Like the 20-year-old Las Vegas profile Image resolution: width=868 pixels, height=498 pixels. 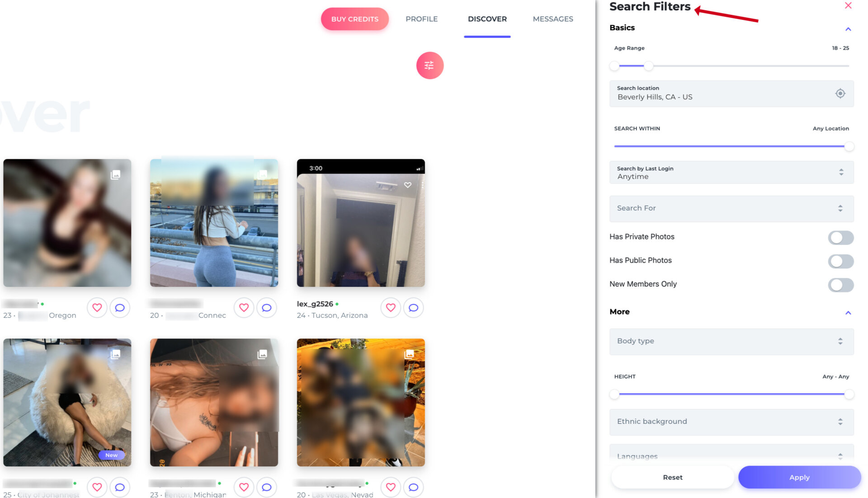click(391, 487)
